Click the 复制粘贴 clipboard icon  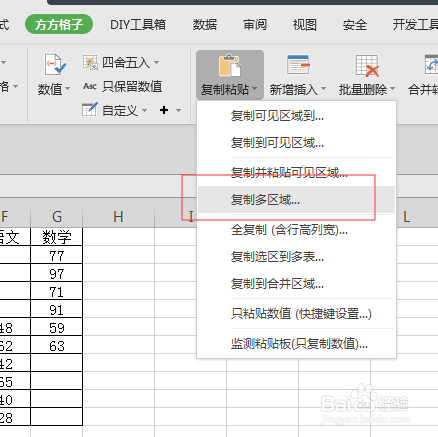(230, 65)
